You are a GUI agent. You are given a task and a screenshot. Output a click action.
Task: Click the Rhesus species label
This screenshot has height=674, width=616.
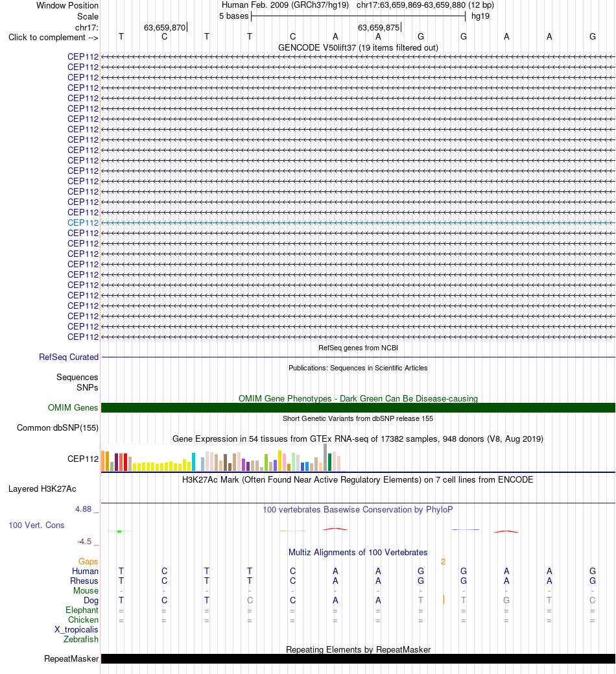(84, 581)
